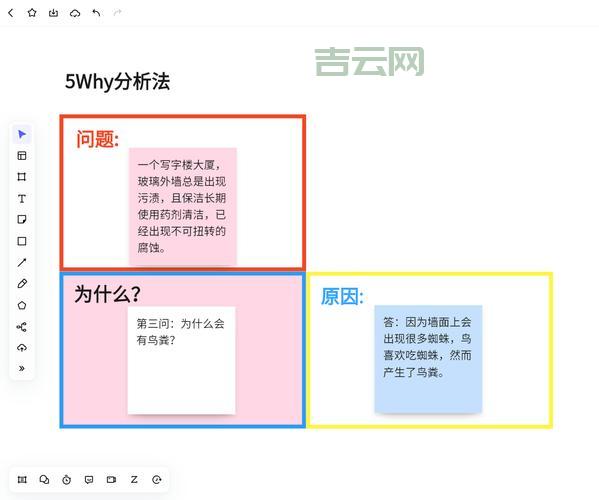Select the pointer selection tool
Image resolution: width=599 pixels, height=500 pixels.
pos(22,134)
